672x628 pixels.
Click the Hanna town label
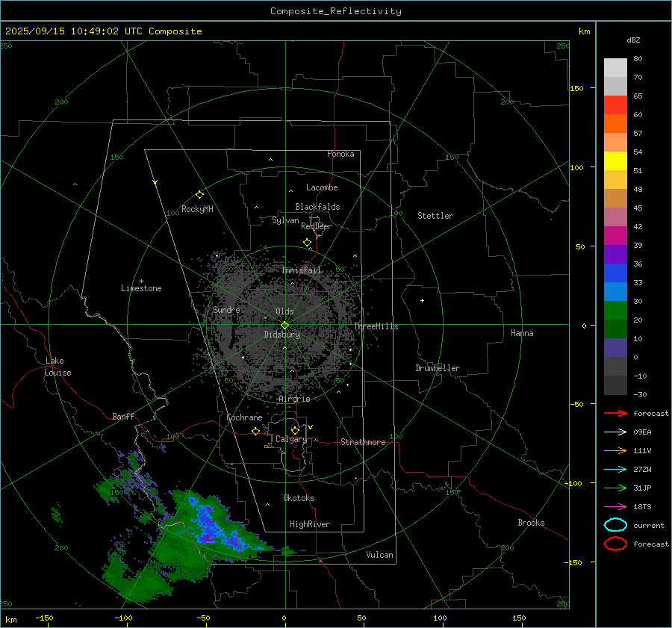pyautogui.click(x=522, y=333)
